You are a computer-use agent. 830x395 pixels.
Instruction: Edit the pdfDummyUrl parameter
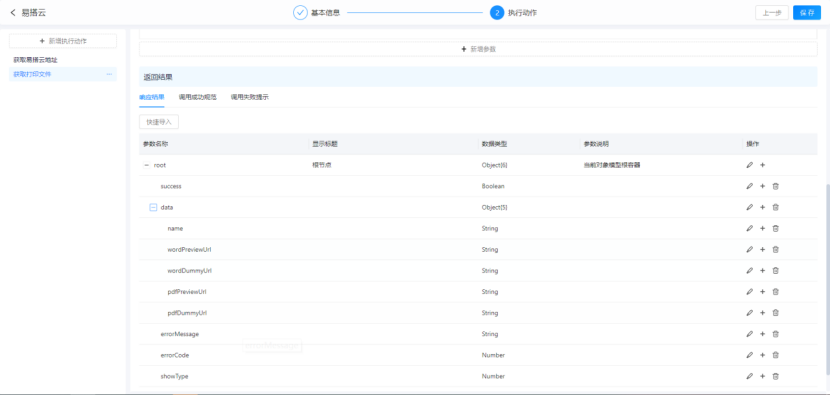click(x=749, y=313)
